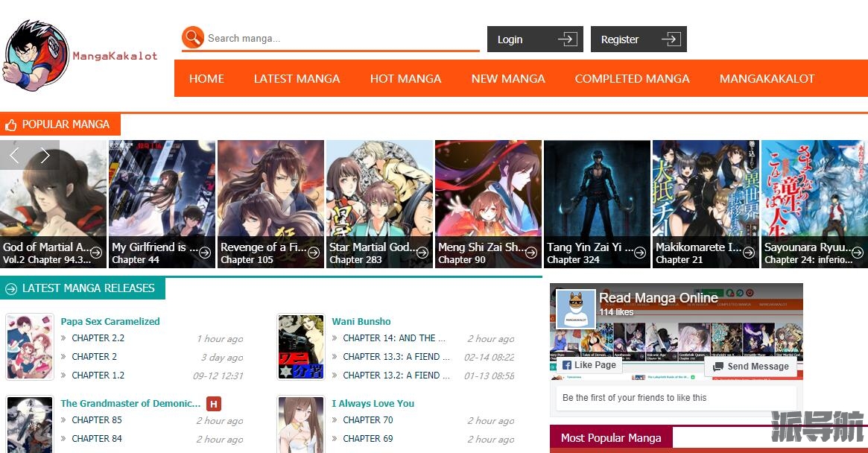Viewport: 868px width, 453px height.
Task: Click the orange search magnifier icon
Action: click(193, 38)
